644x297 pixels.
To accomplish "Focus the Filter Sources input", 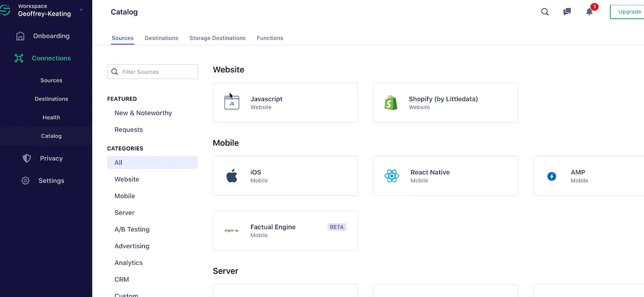I will [x=153, y=72].
